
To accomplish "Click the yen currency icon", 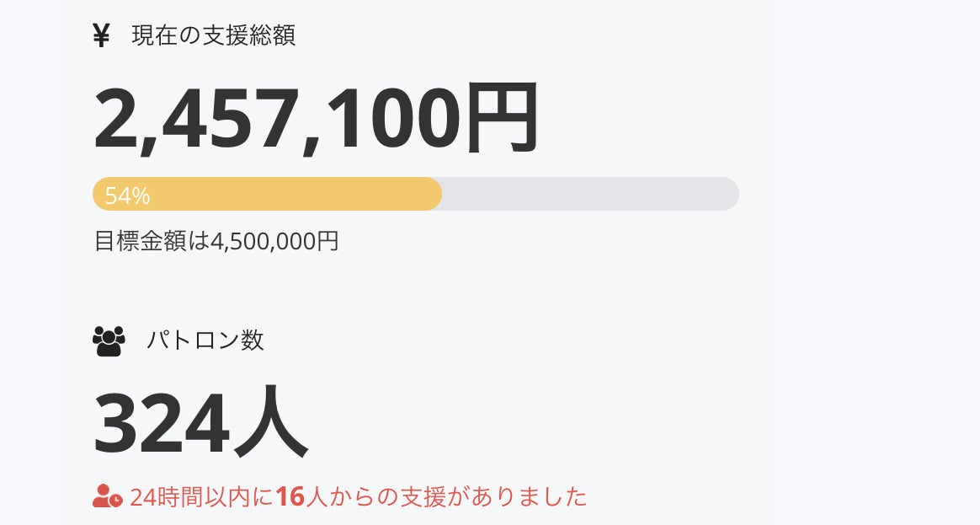I will [x=101, y=36].
